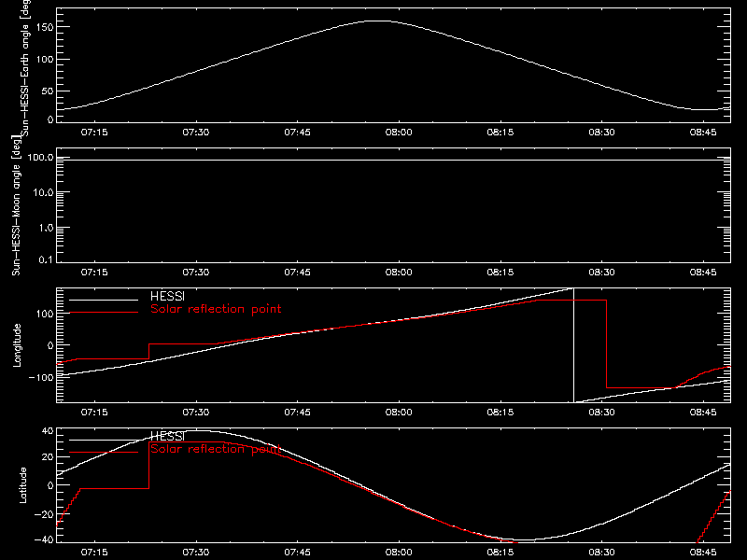Viewport: 747px width, 560px height.
Task: Click the Longitude axis label
Action: (x=17, y=345)
